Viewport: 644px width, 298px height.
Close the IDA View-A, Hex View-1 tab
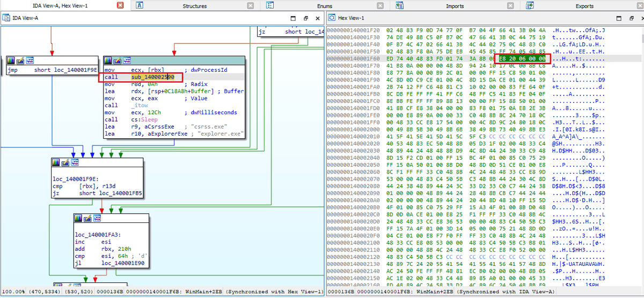point(120,6)
